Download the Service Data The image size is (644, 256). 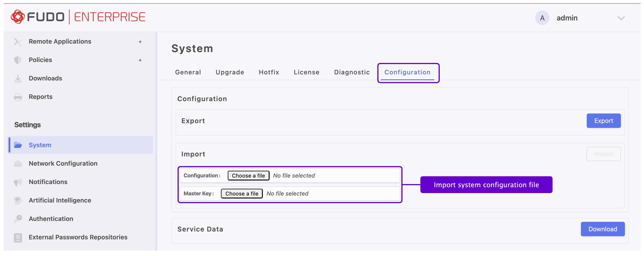[602, 229]
